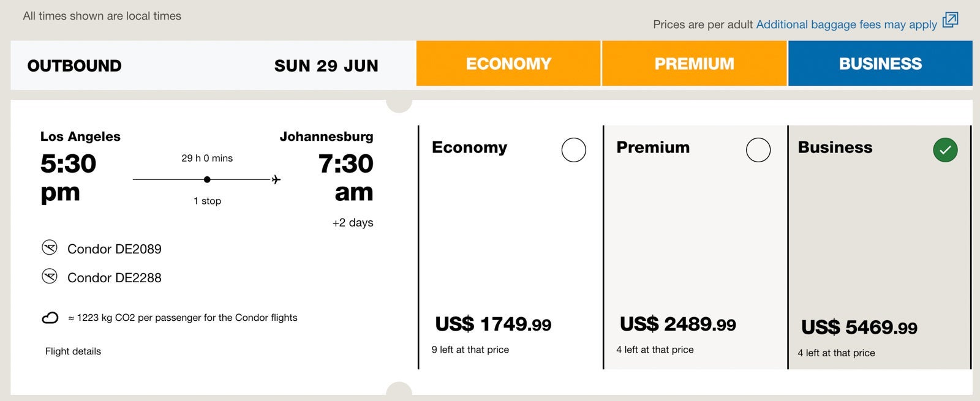Click the 1 stop text on the route
This screenshot has height=401, width=980.
(x=207, y=200)
